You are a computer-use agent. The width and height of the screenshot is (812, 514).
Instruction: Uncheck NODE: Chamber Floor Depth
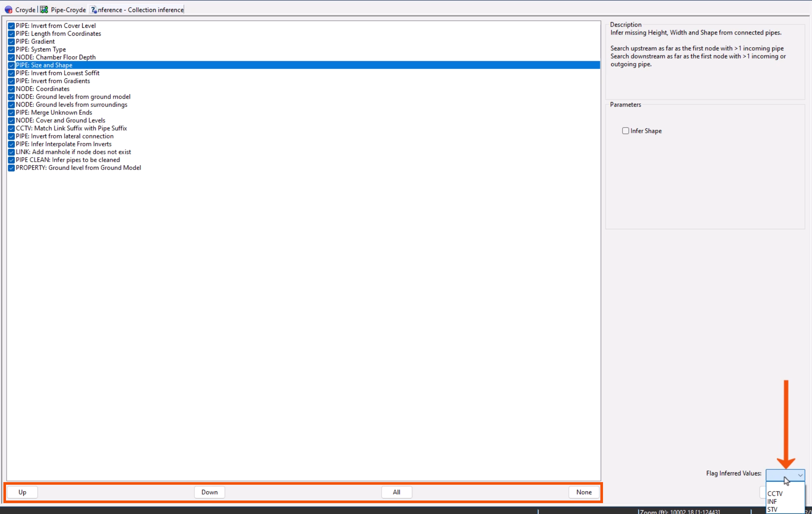point(11,57)
